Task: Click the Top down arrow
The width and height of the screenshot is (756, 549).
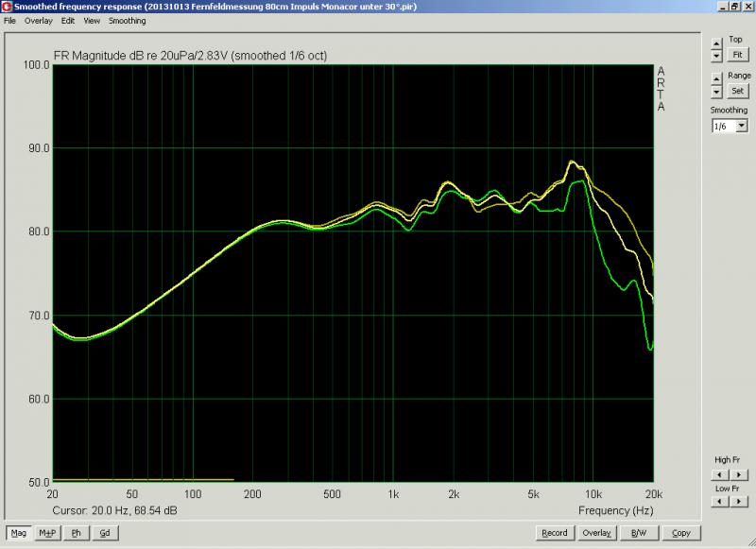Action: (716, 56)
